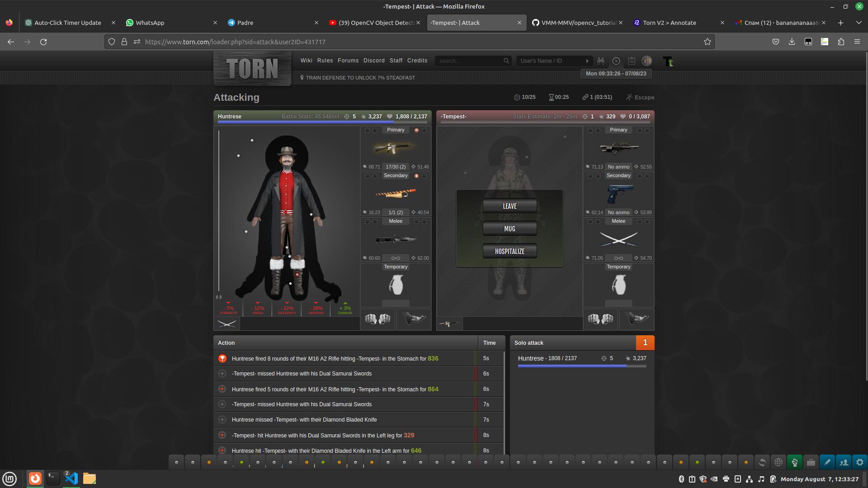
Task: Click the rifle effect icon under -Tempest-
Action: tap(450, 324)
